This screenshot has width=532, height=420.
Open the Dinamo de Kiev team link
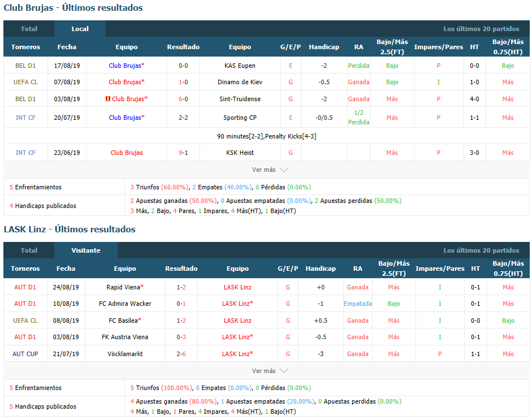point(240,82)
